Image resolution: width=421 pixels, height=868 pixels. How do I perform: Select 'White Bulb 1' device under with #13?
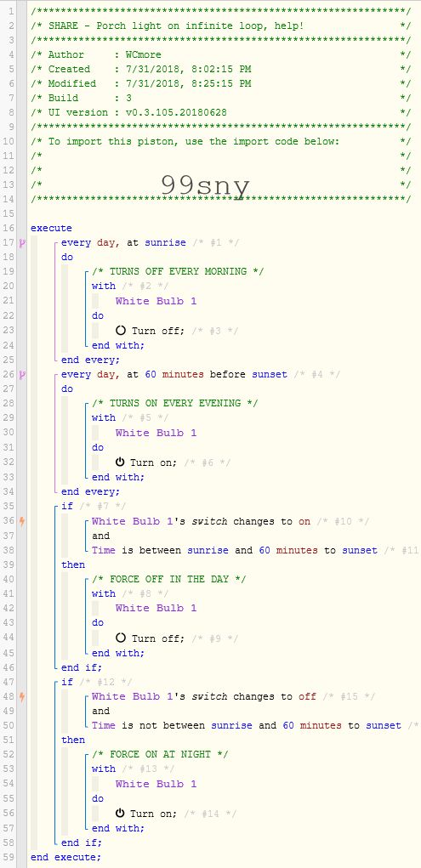click(x=156, y=784)
